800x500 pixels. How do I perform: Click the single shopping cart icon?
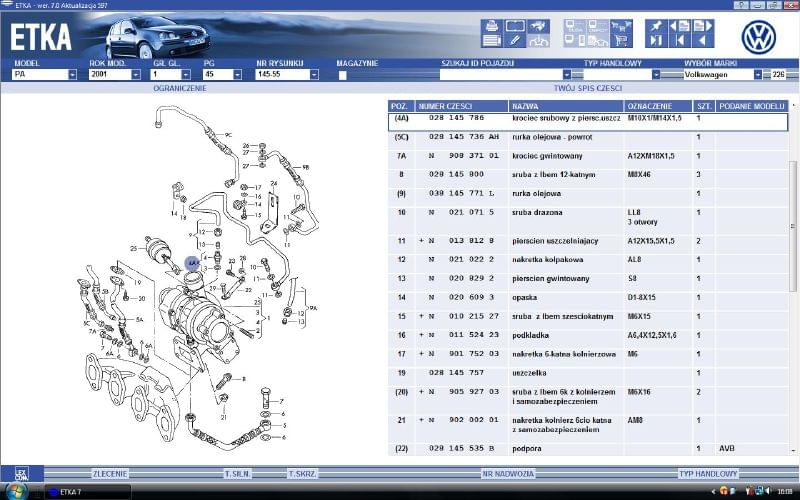click(x=621, y=40)
